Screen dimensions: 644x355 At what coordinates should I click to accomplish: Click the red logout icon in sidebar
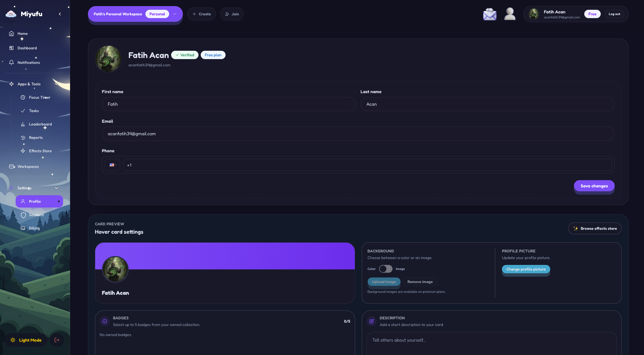click(57, 340)
